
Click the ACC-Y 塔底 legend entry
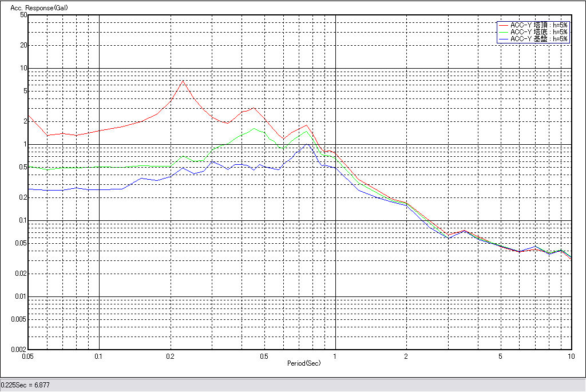[x=539, y=32]
